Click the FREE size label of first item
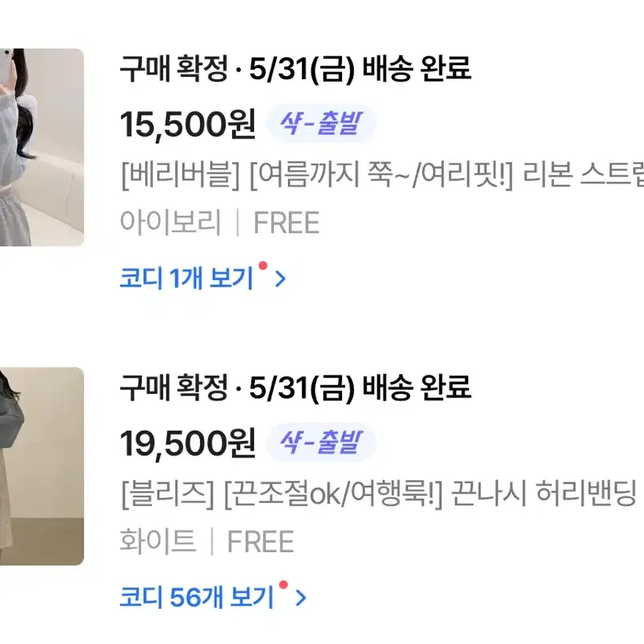644x644 pixels. tap(286, 223)
